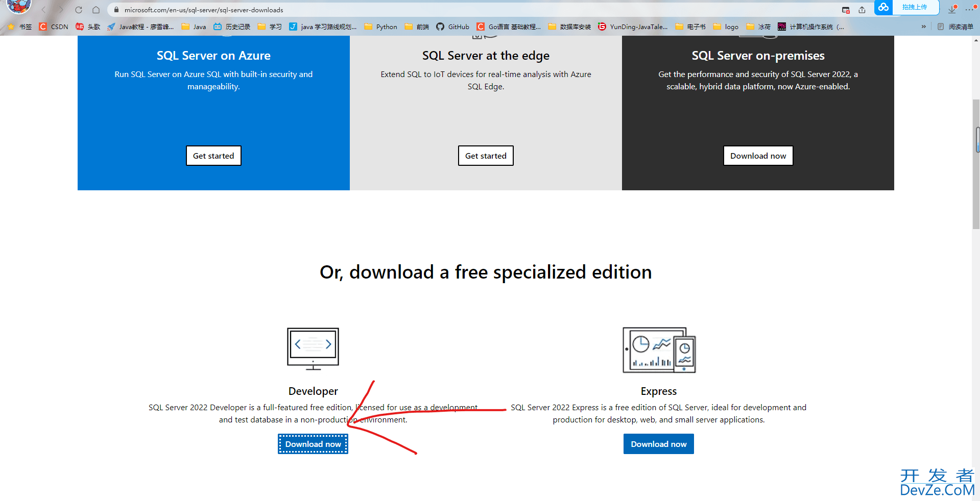Click the SQL Server on Azure heading
The height and width of the screenshot is (501, 980).
click(213, 56)
